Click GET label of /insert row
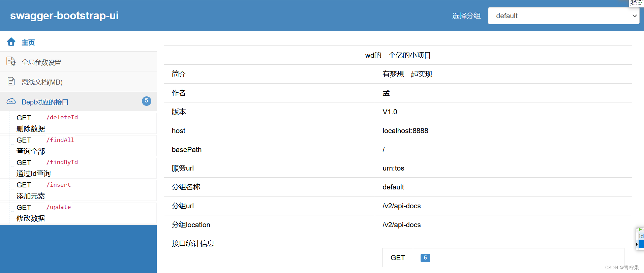 tap(24, 185)
